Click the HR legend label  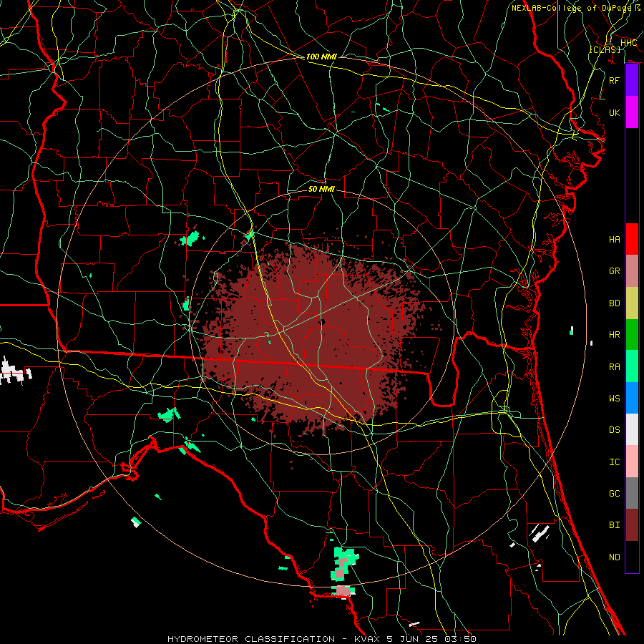(x=615, y=335)
